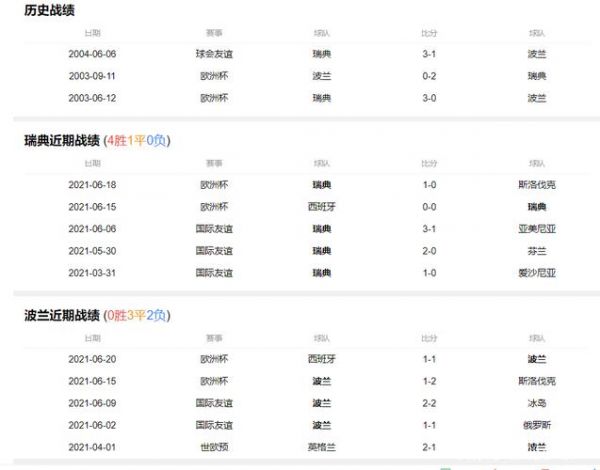Click 2021-06-15 in the 波兰近期战绩 table
Image resolution: width=600 pixels, height=470 pixels.
(x=92, y=381)
